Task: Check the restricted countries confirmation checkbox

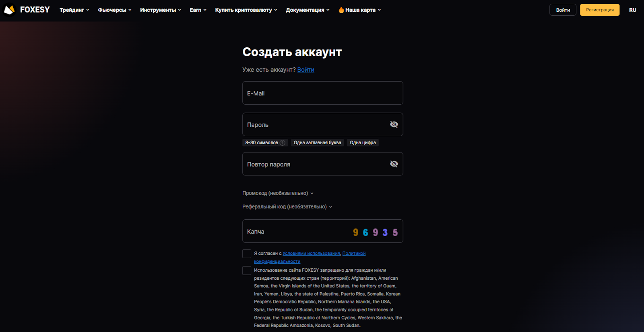Action: pyautogui.click(x=247, y=270)
